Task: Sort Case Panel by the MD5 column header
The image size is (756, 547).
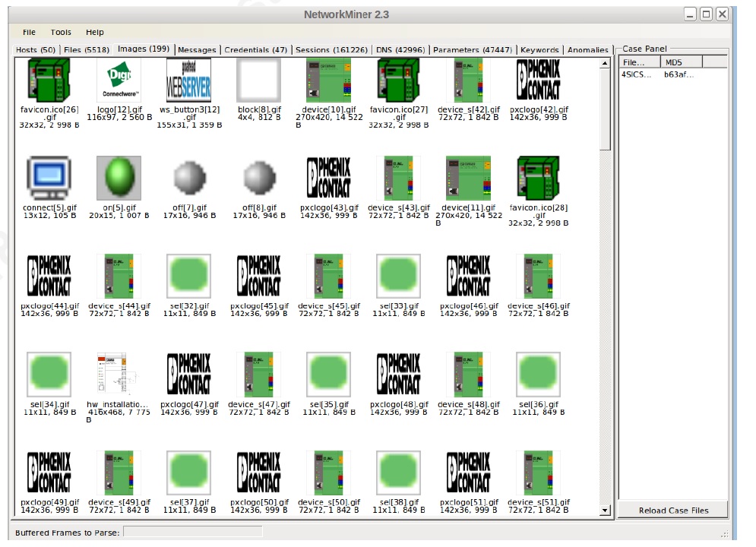Action: point(682,62)
